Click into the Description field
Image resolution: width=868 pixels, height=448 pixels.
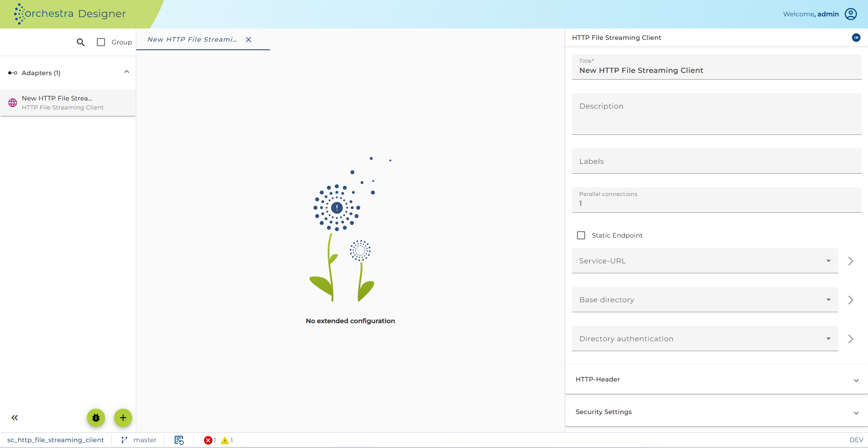pyautogui.click(x=716, y=114)
